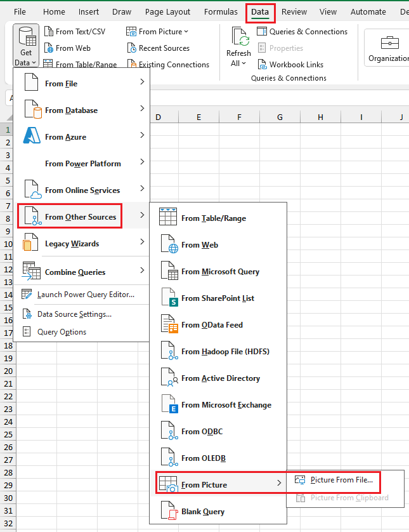
Task: Switch to the Review tab
Action: pos(294,12)
